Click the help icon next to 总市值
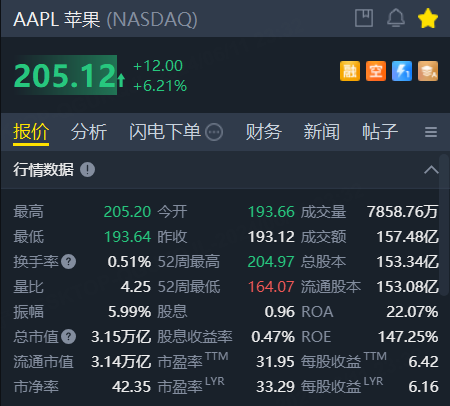The width and height of the screenshot is (450, 406). 69,337
